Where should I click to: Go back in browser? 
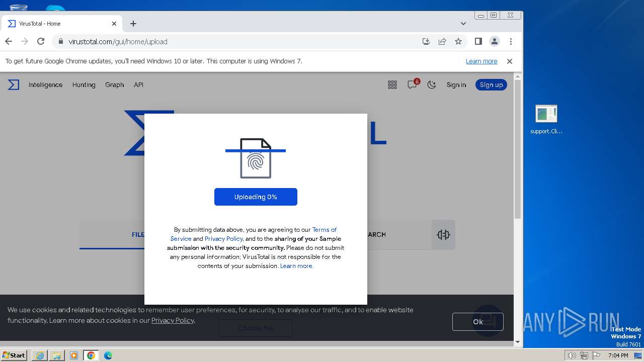[9, 42]
